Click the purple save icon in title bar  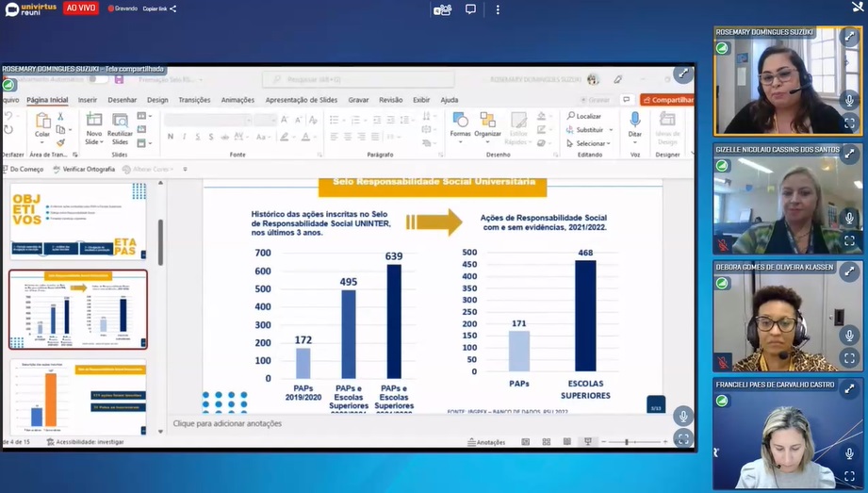[x=119, y=80]
